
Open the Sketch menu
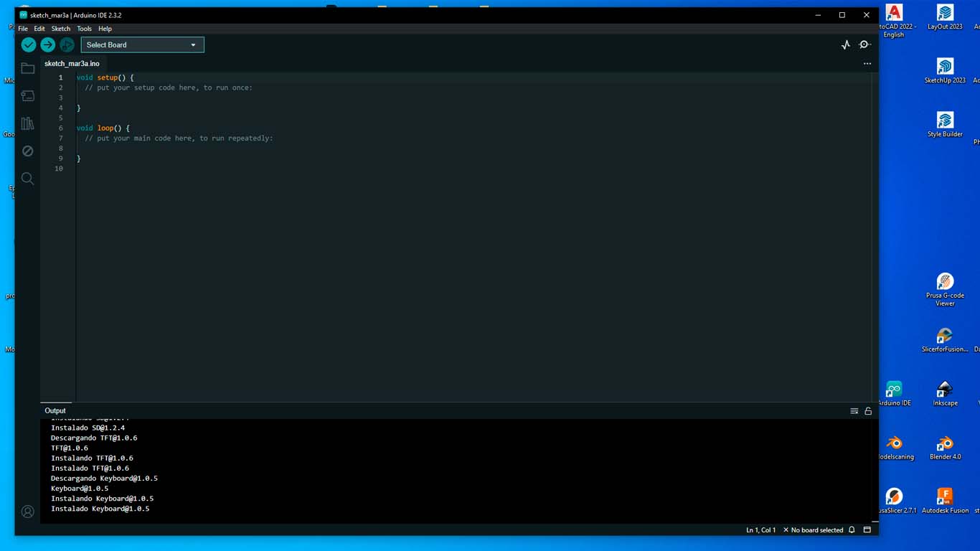coord(61,29)
